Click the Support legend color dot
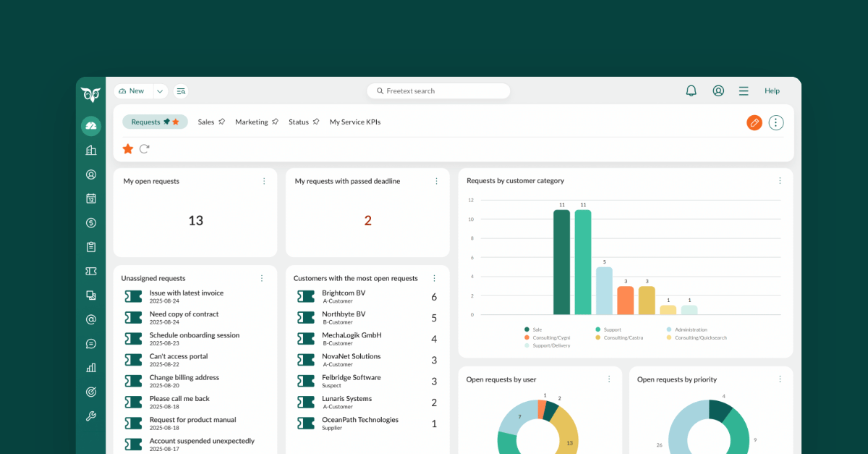The image size is (868, 454). [597, 329]
